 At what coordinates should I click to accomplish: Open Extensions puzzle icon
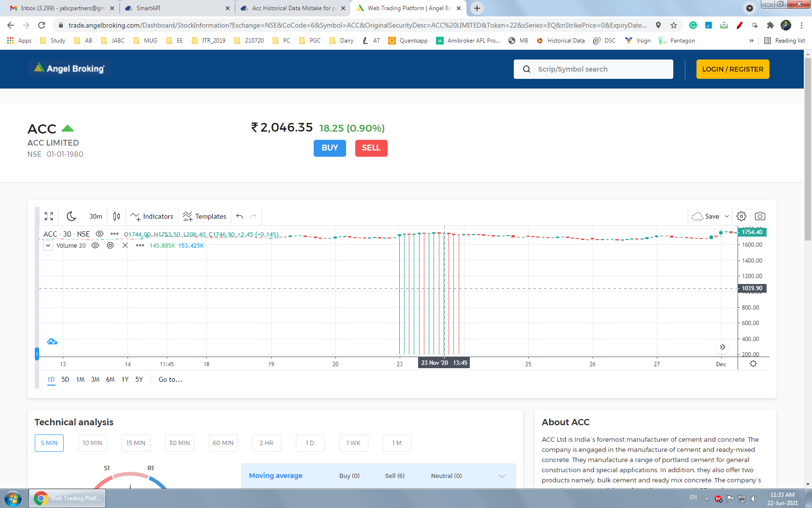[770, 25]
